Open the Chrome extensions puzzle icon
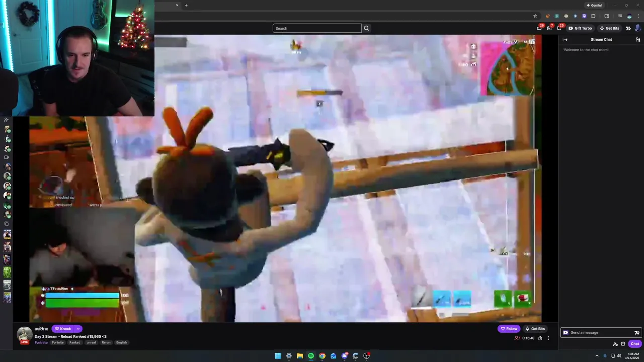 pyautogui.click(x=593, y=16)
